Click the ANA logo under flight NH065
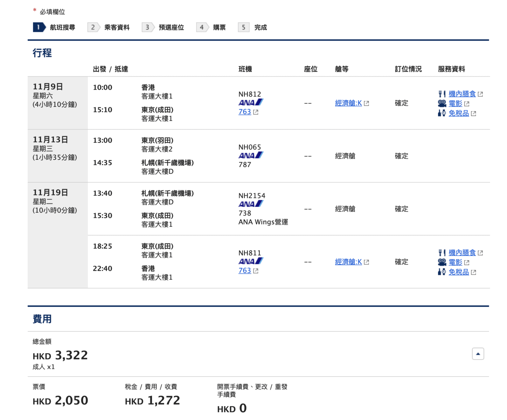Image resolution: width=507 pixels, height=420 pixels. [251, 155]
